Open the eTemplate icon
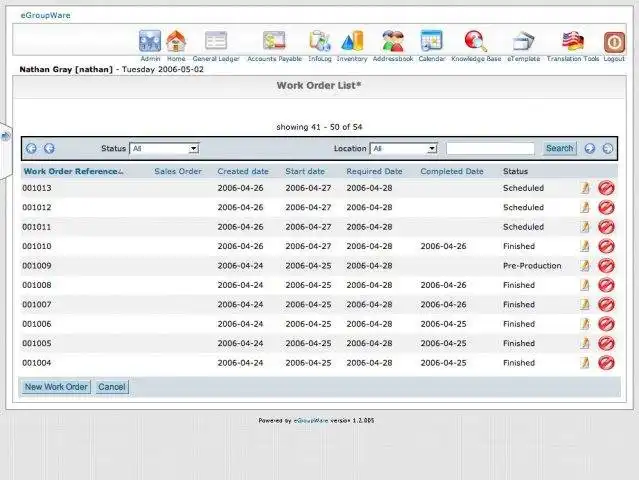Viewport: 639px width, 480px height. (524, 41)
